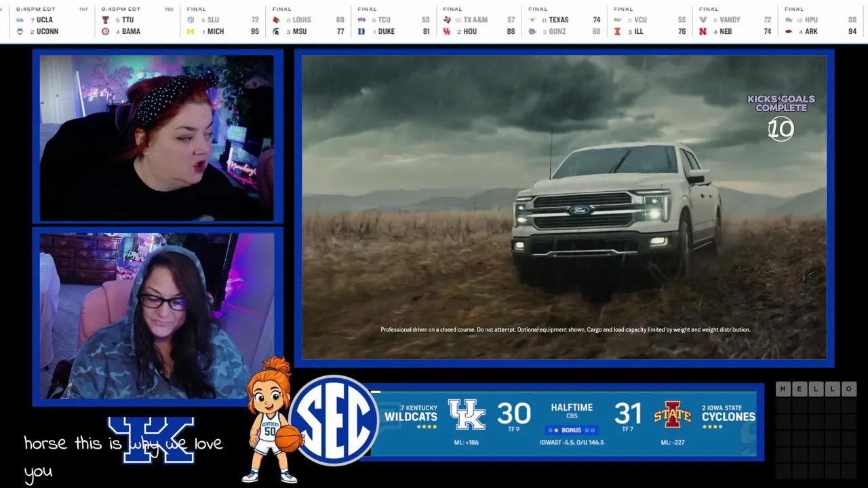The image size is (868, 488).
Task: Click the Kentucky score 30
Action: click(x=514, y=413)
